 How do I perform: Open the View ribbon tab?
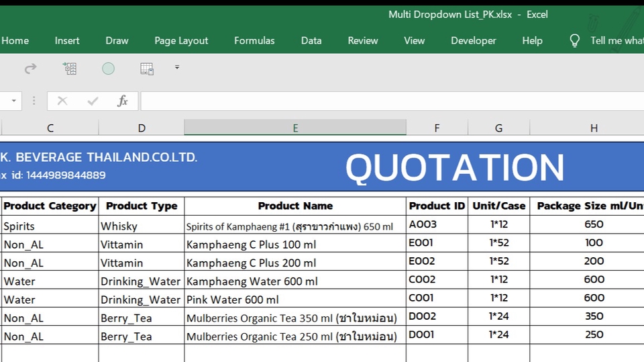point(414,40)
